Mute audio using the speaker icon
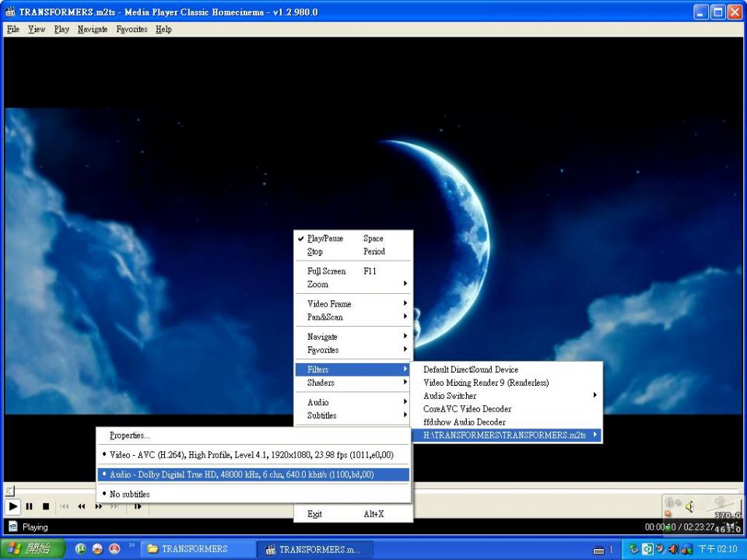The height and width of the screenshot is (560, 747). (x=689, y=507)
